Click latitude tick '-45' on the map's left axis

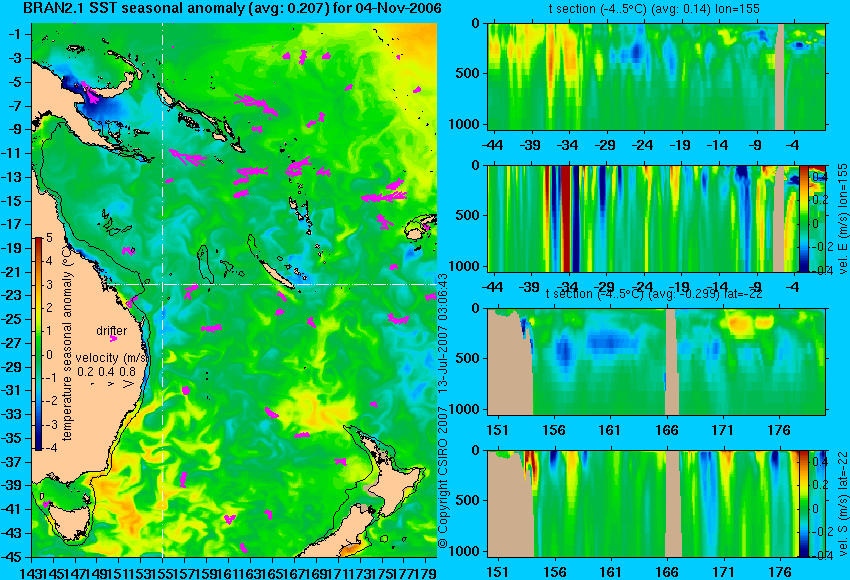click(12, 557)
